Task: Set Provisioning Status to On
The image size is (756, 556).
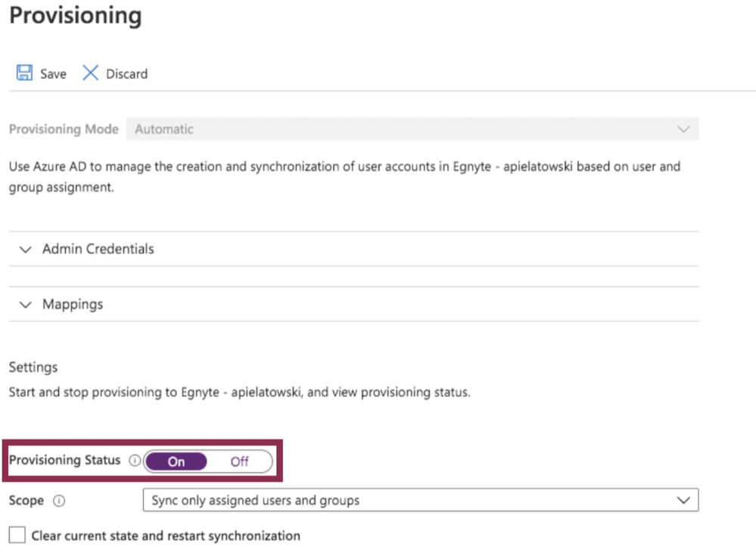Action: [176, 461]
